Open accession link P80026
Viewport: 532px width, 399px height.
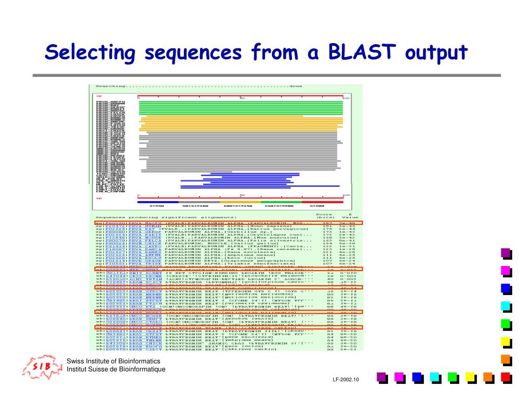(x=115, y=243)
